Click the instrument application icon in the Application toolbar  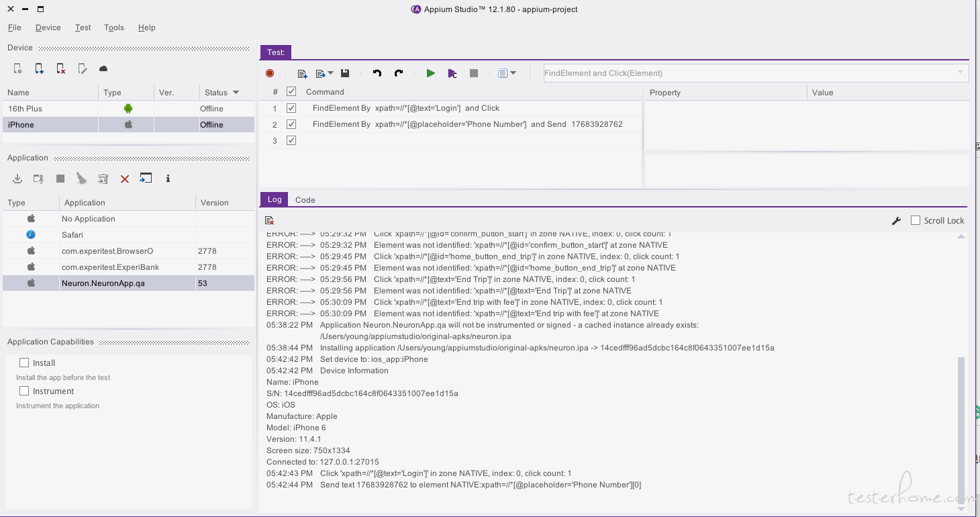click(39, 179)
